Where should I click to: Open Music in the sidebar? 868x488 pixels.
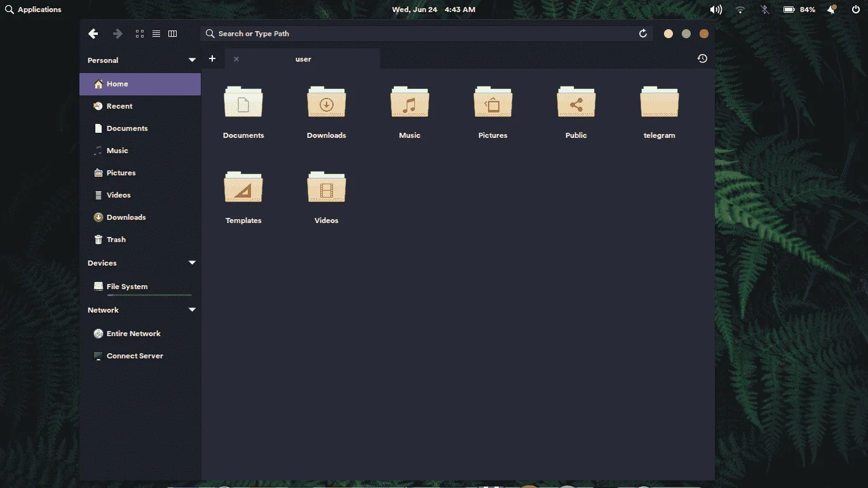click(140, 151)
